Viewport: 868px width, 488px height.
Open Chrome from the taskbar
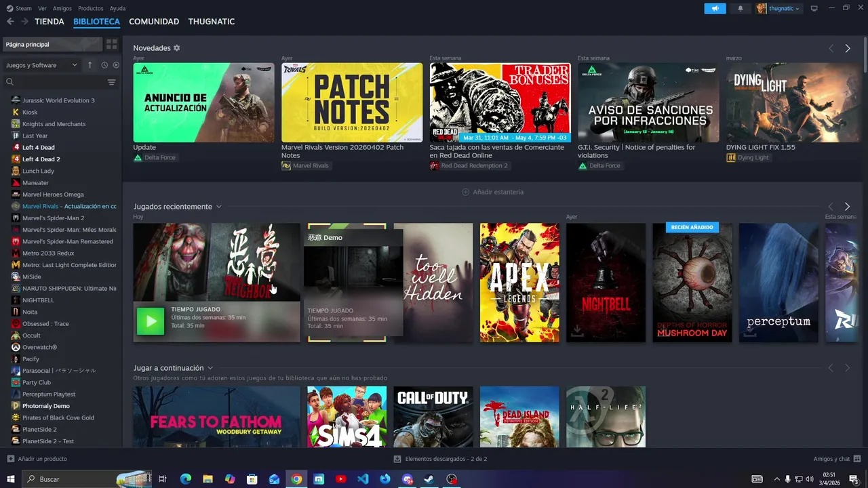coord(296,479)
